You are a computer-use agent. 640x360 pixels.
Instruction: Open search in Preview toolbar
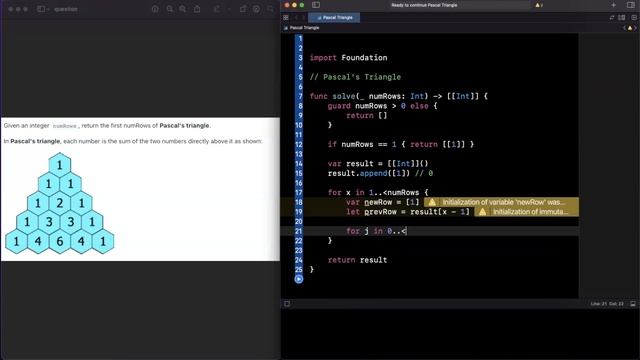tap(270, 9)
